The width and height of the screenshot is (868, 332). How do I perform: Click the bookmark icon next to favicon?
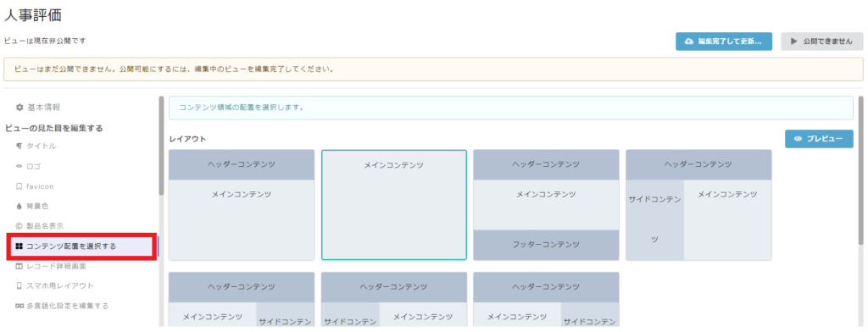19,186
